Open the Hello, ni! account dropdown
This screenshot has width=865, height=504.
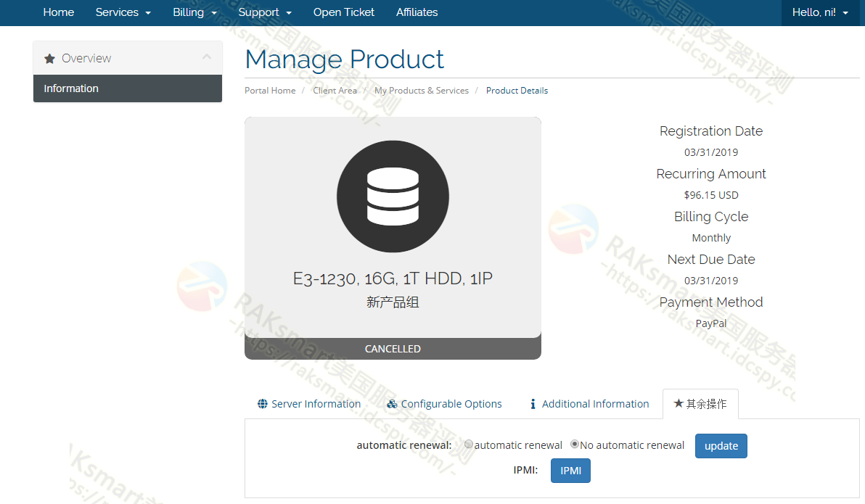click(820, 12)
